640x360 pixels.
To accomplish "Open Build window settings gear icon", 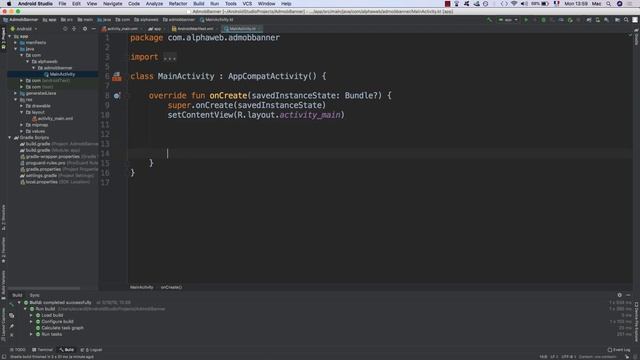I will coord(619,295).
